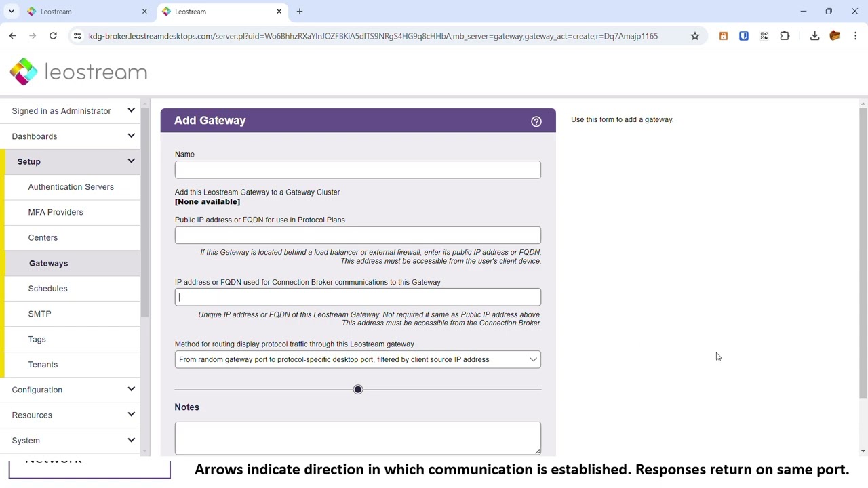
Task: Bookmark this page with the star
Action: tap(695, 36)
